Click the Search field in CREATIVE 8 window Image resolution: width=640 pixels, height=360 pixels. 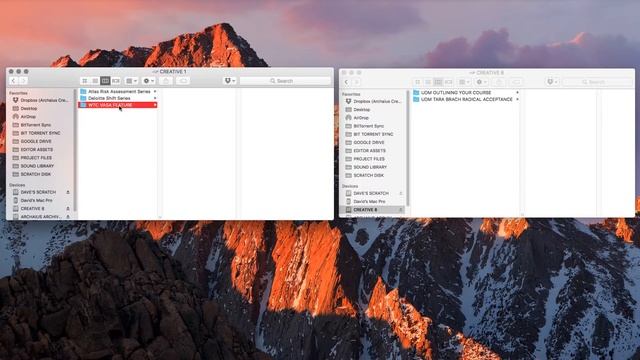click(598, 82)
